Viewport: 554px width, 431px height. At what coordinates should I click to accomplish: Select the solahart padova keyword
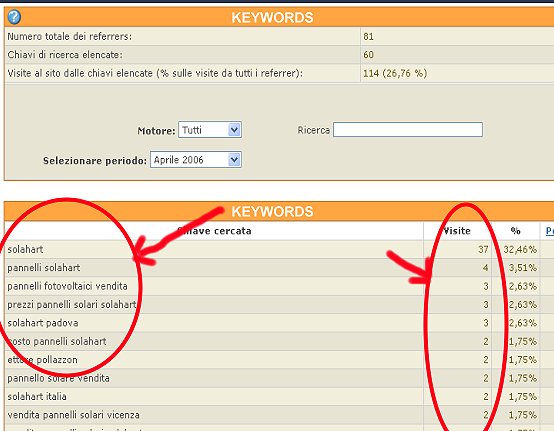tap(43, 323)
